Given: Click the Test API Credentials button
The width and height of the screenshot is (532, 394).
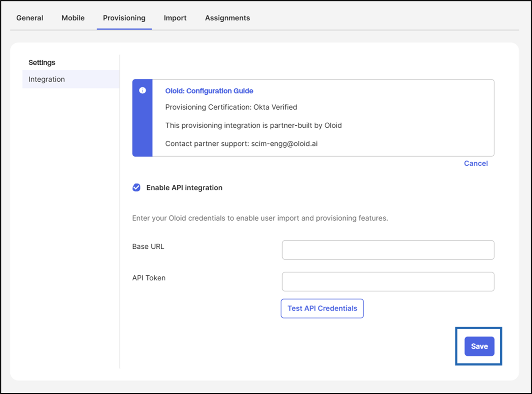Looking at the screenshot, I should (322, 308).
